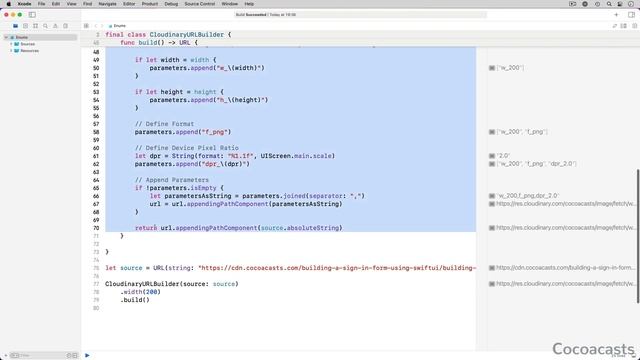Click the add file plus button in navigator
Viewport: 640px width, 360px height.
pyautogui.click(x=5, y=356)
